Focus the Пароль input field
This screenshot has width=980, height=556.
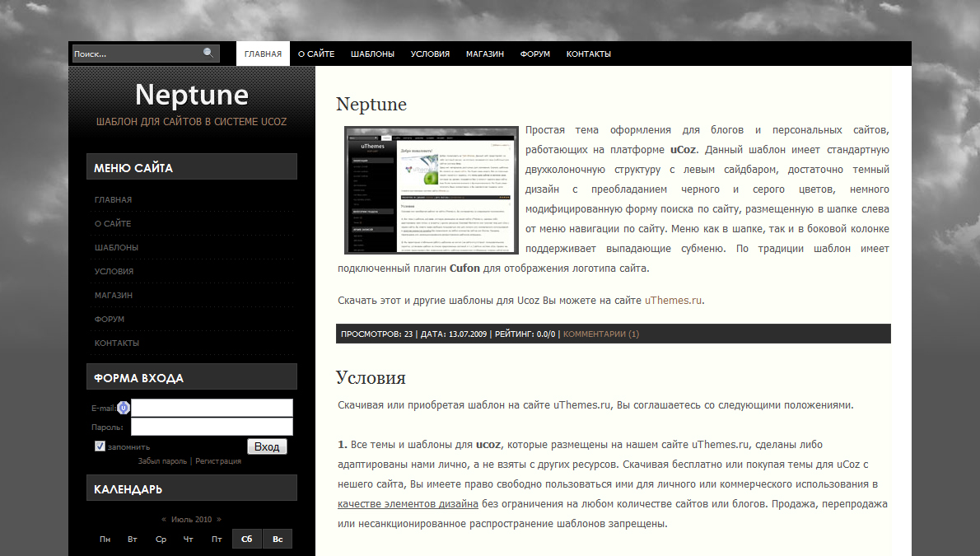[212, 427]
